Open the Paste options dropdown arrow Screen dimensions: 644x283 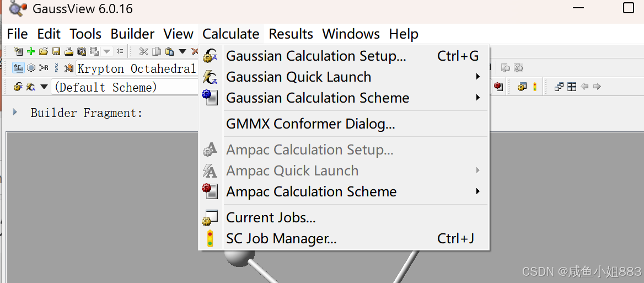pyautogui.click(x=183, y=51)
